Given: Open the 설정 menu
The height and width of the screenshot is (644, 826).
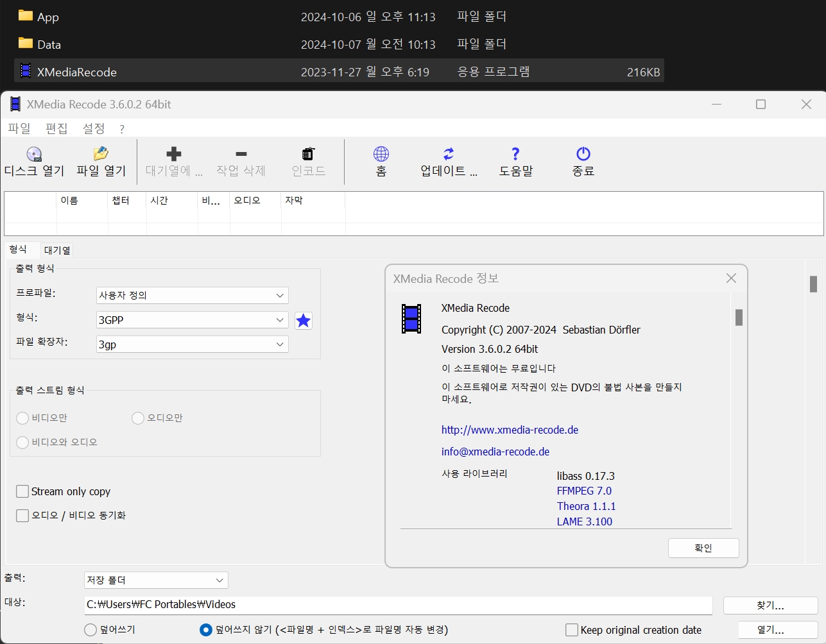Looking at the screenshot, I should tap(94, 128).
